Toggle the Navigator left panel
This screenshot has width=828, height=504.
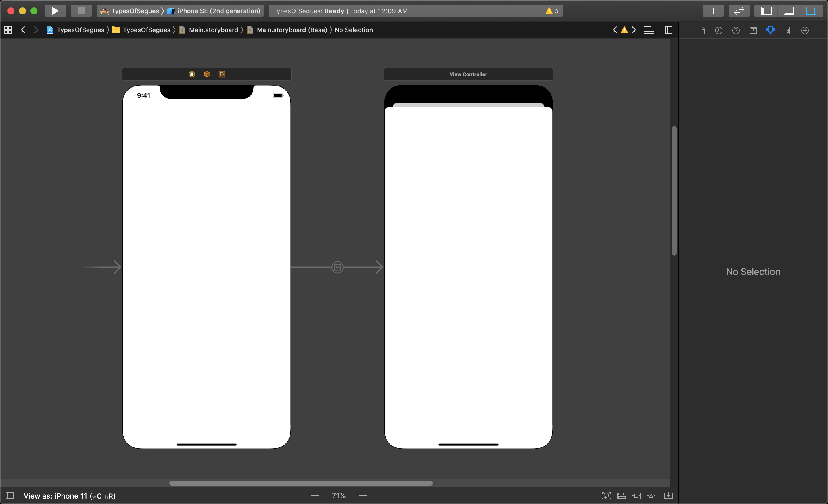766,11
